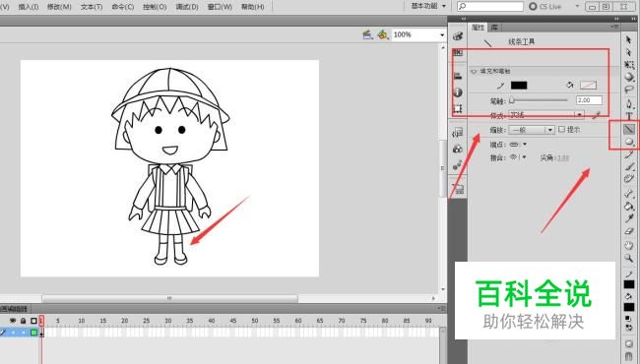Select the Selection (black arrow) tool
The width and height of the screenshot is (640, 364).
click(x=628, y=39)
